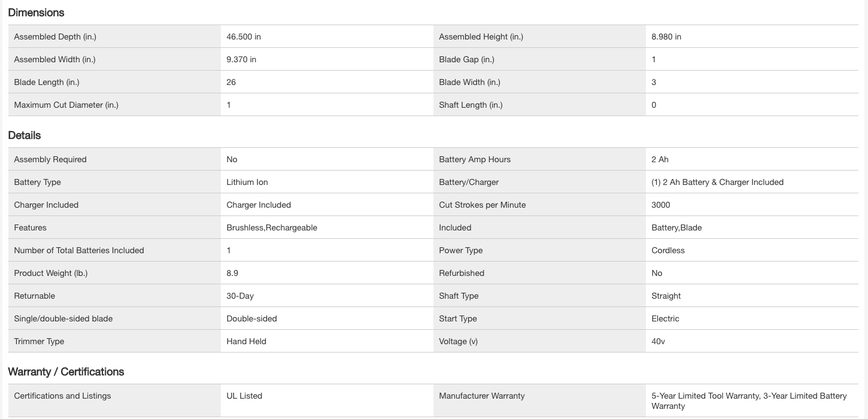Click the Details section heading

coord(25,135)
